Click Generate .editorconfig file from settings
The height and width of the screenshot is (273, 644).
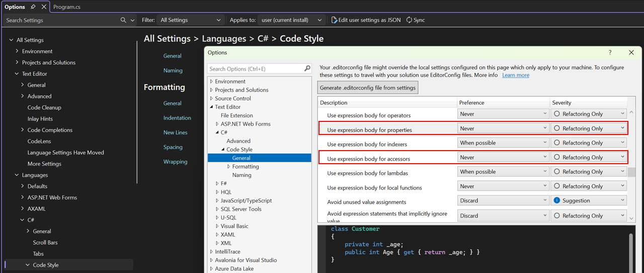point(368,88)
